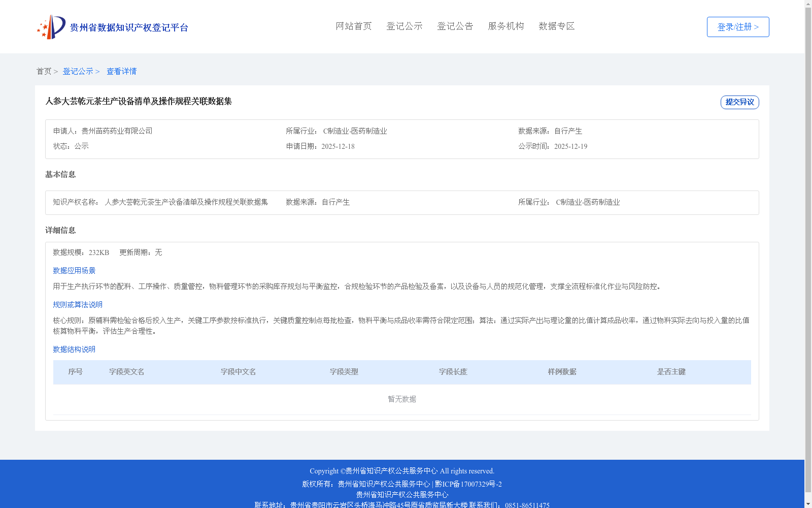Click the 基本信息 section heading
The height and width of the screenshot is (508, 812).
pyautogui.click(x=60, y=175)
